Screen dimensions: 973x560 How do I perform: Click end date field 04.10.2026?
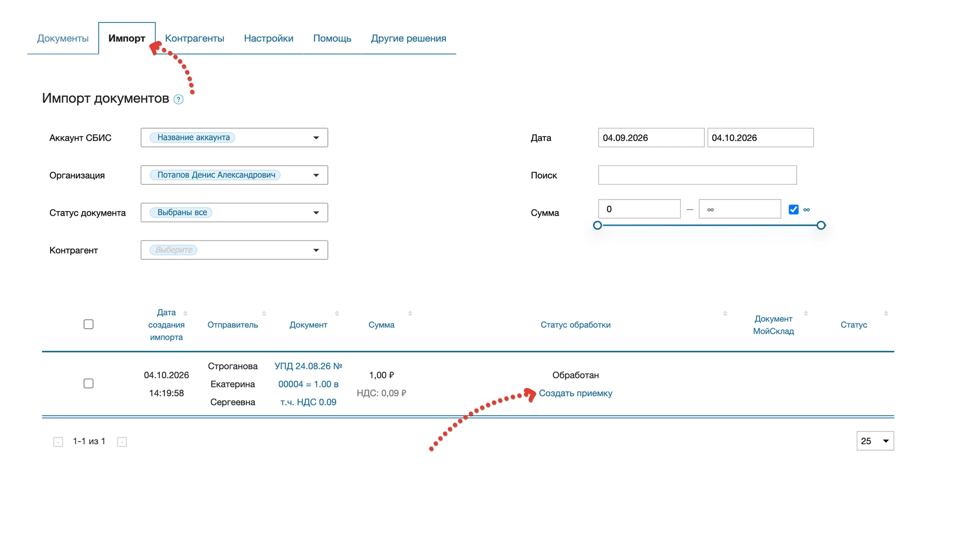[x=760, y=138]
